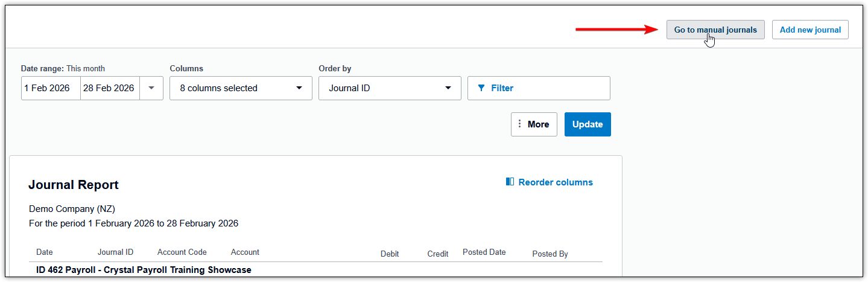Open the More options menu
868x282 pixels.
pyautogui.click(x=534, y=124)
